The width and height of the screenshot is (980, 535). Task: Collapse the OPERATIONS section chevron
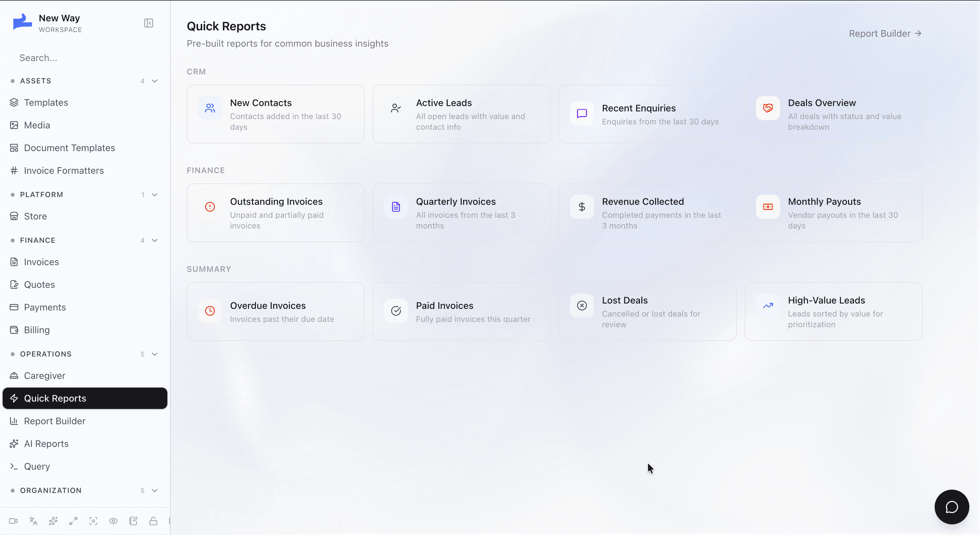155,355
